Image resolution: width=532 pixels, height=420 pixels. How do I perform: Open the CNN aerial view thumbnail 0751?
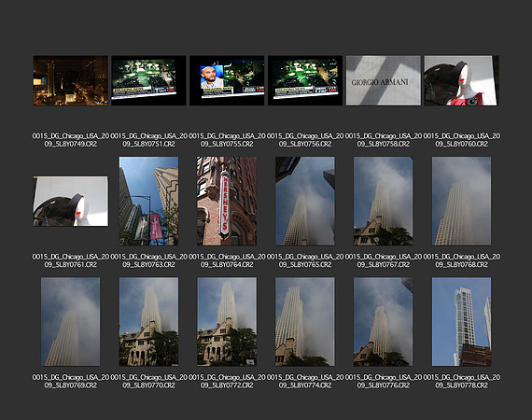coord(149,81)
